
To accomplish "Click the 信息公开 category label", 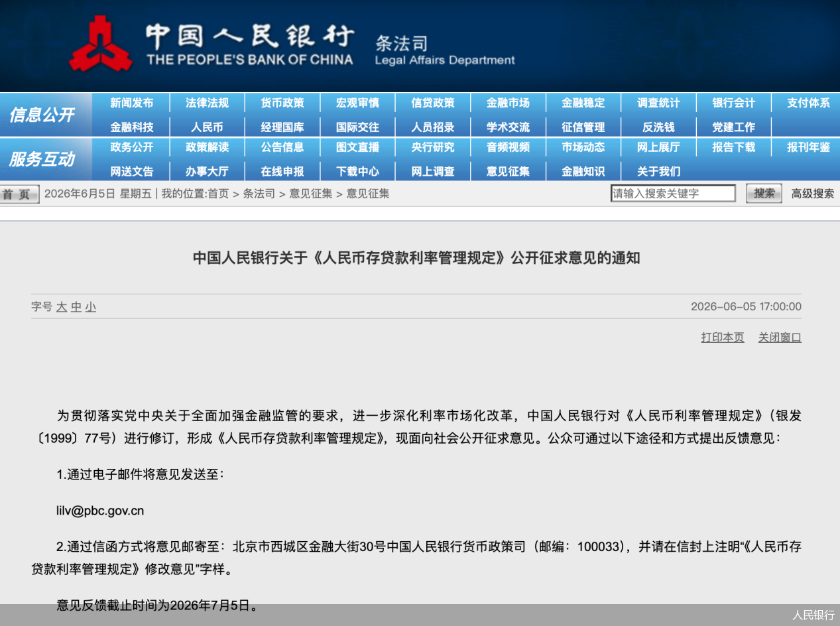I will [41, 115].
